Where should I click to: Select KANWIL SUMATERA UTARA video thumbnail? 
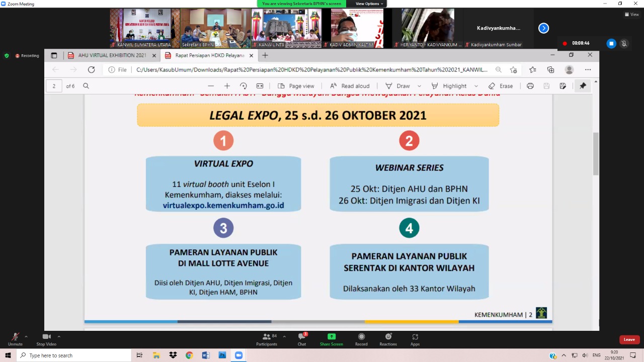click(x=144, y=28)
